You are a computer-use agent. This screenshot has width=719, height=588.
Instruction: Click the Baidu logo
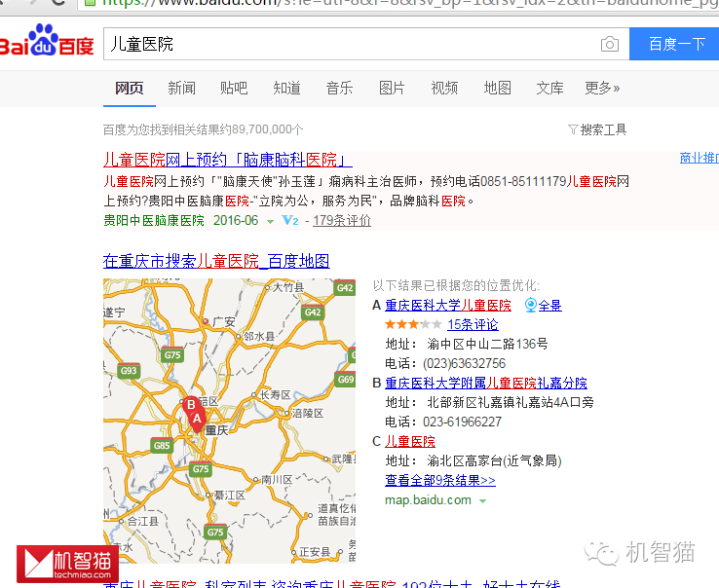47,40
